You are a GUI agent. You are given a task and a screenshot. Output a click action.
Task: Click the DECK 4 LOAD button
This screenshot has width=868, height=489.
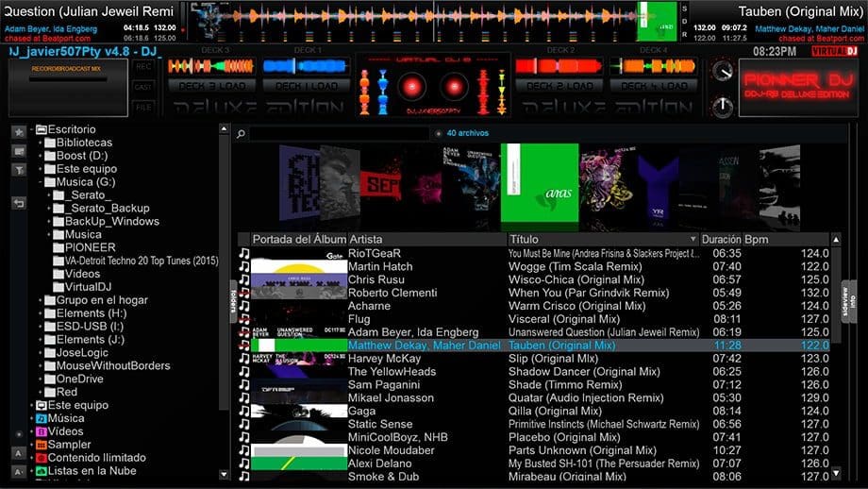pyautogui.click(x=653, y=87)
